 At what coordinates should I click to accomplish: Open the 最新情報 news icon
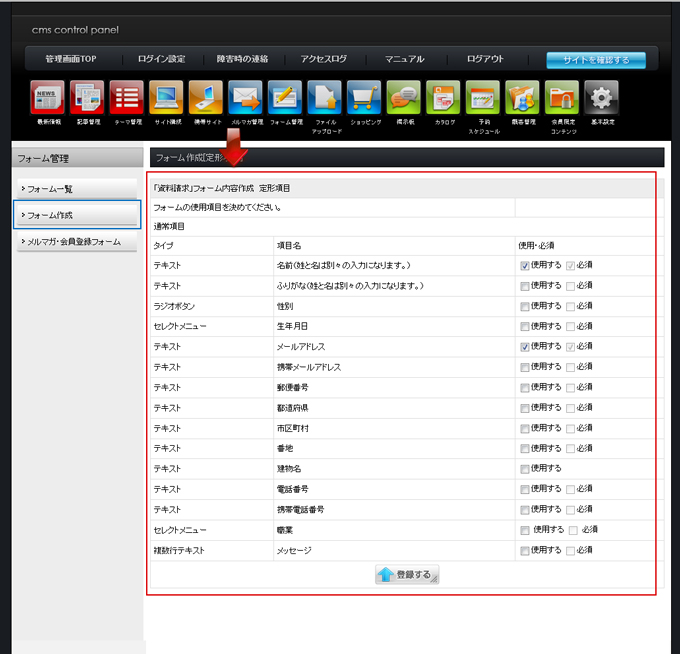point(47,98)
